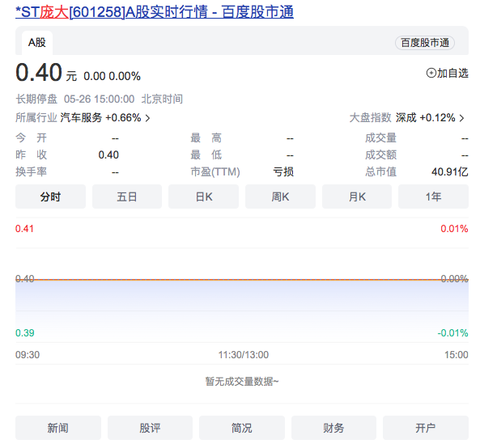The image size is (480, 448).
Task: Click the 深成 +0.12% index text
Action: [425, 118]
